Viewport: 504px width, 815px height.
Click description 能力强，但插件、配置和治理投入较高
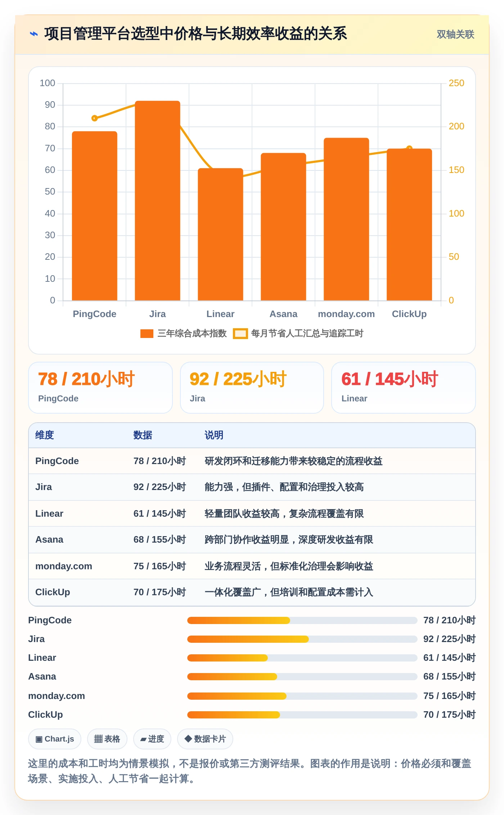pos(284,487)
